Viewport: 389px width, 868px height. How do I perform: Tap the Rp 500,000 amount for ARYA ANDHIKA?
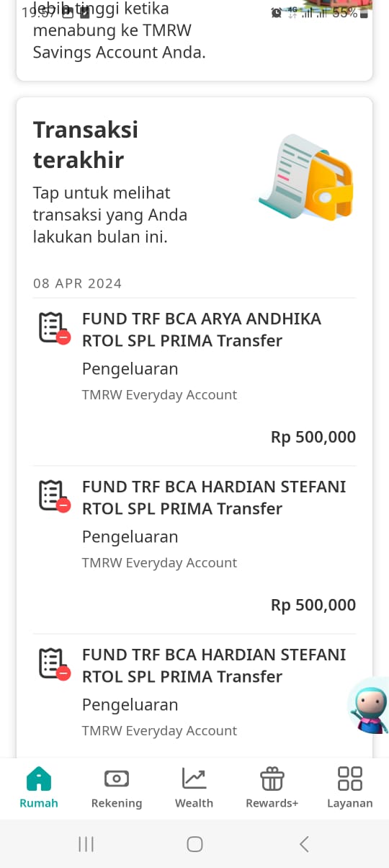tap(313, 437)
